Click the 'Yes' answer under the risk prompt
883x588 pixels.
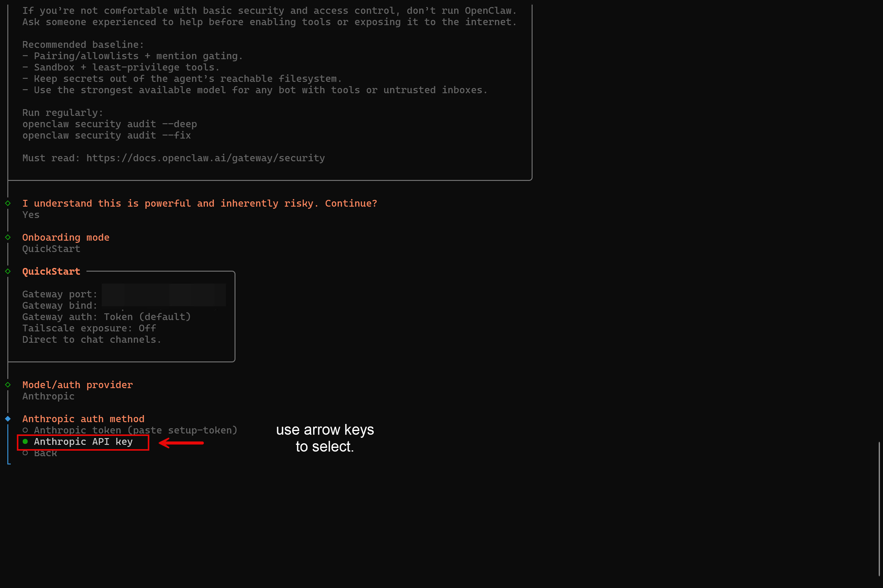pyautogui.click(x=31, y=215)
